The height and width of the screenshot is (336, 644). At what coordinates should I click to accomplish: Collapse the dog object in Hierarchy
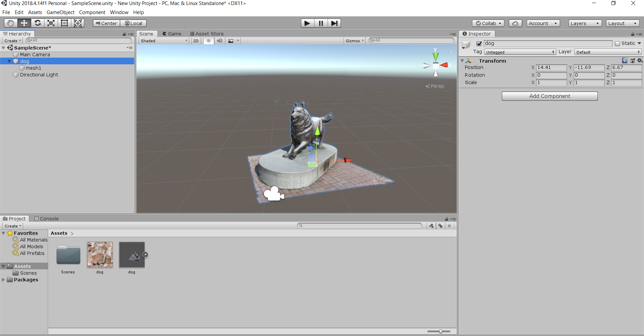[9, 61]
